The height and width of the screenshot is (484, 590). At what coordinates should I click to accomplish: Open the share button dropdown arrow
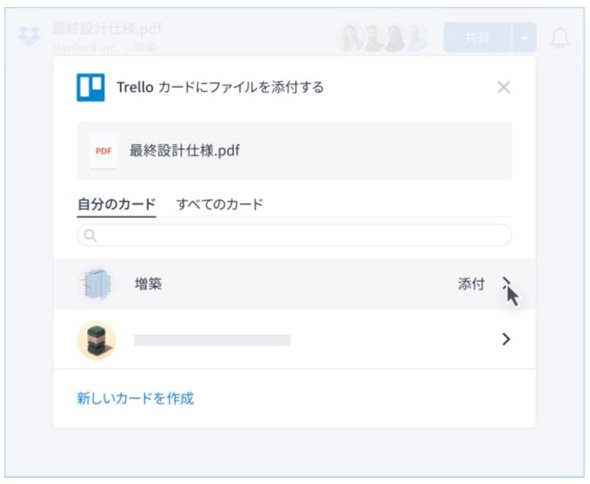(524, 37)
